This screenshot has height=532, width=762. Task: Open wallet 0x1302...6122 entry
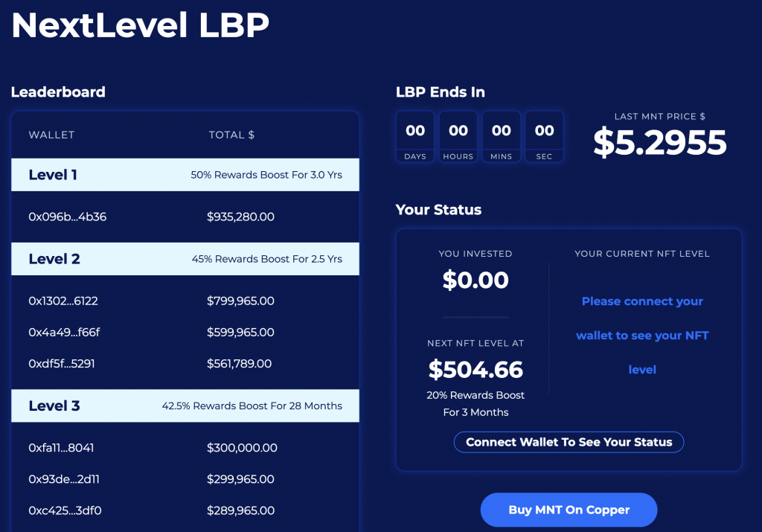[x=63, y=301]
